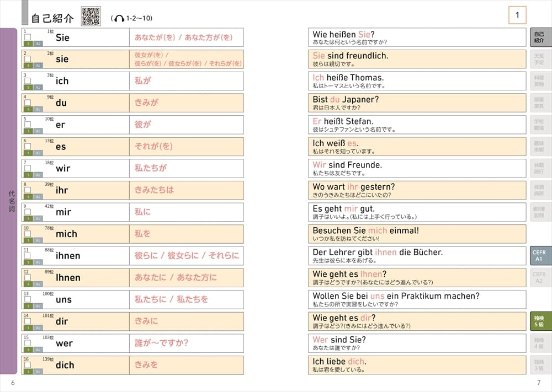Select the green S badge under "Sie"
Screen dimensions: 552x392
click(29, 43)
